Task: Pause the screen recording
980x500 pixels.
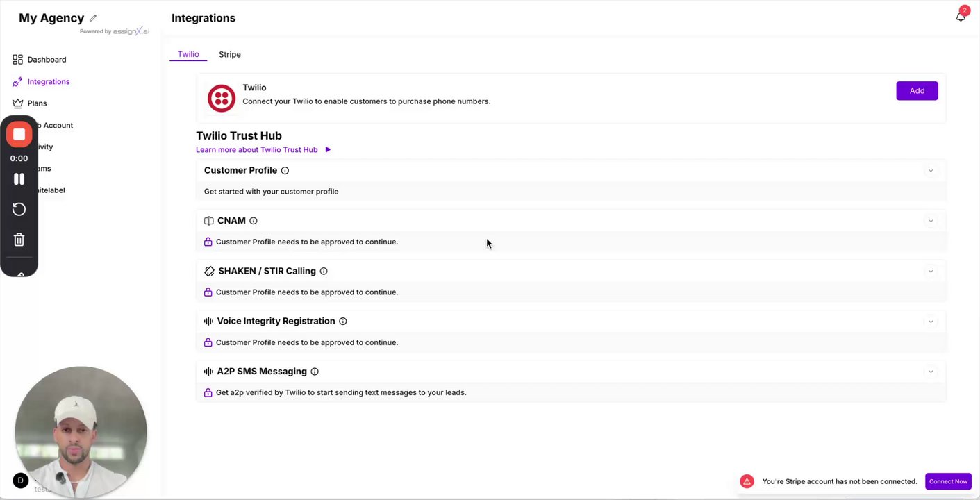Action: [19, 179]
